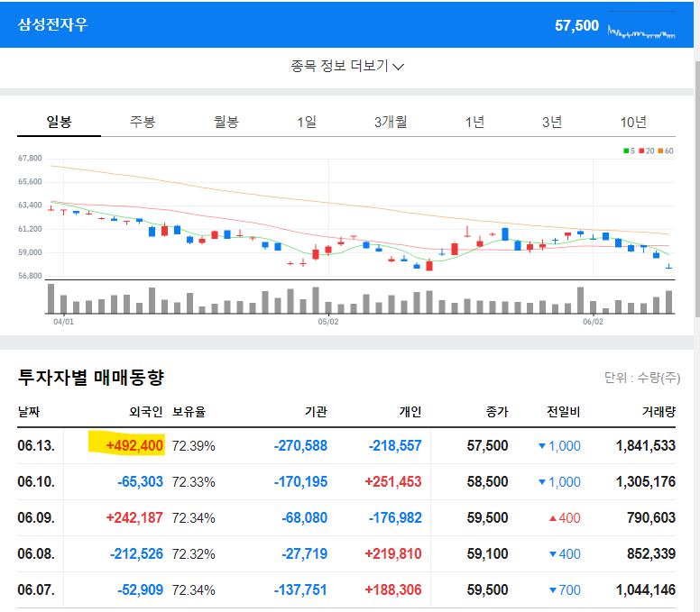Select the 일봉 chart tab

click(59, 122)
